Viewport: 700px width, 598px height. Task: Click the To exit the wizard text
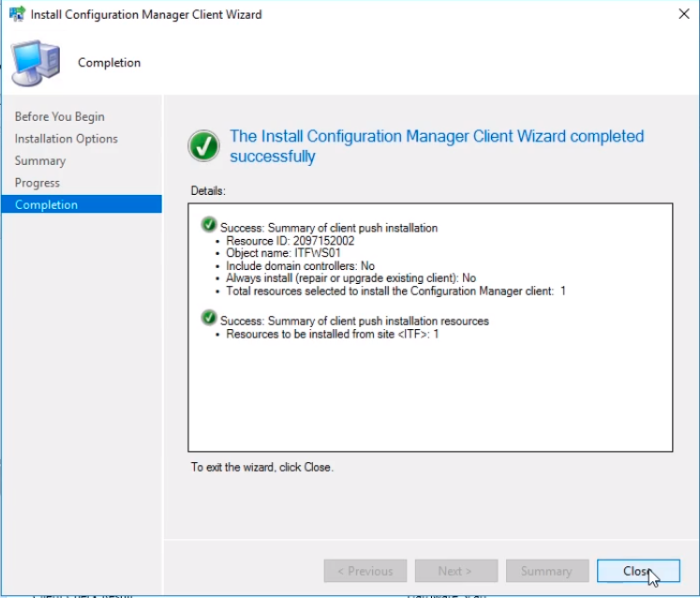[x=262, y=467]
